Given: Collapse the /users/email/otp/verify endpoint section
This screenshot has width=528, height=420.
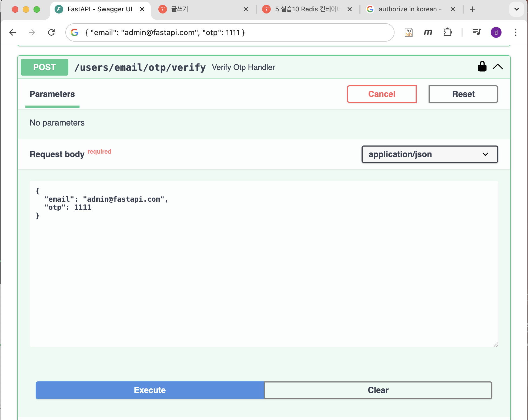Looking at the screenshot, I should [497, 67].
